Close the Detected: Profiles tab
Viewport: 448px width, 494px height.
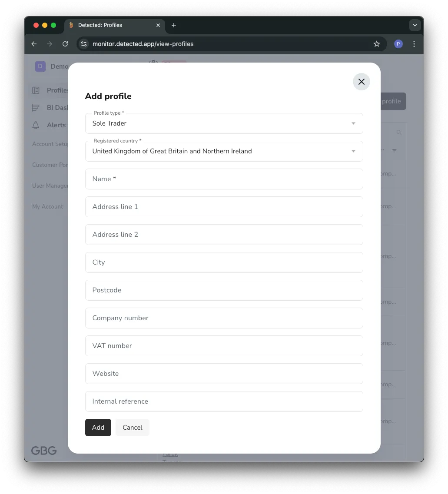click(158, 25)
